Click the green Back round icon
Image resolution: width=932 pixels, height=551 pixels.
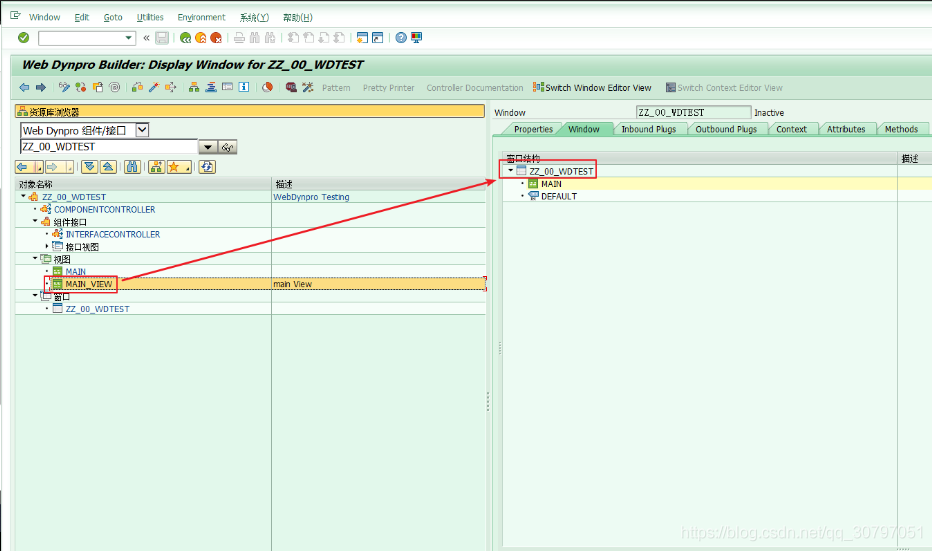(x=185, y=38)
